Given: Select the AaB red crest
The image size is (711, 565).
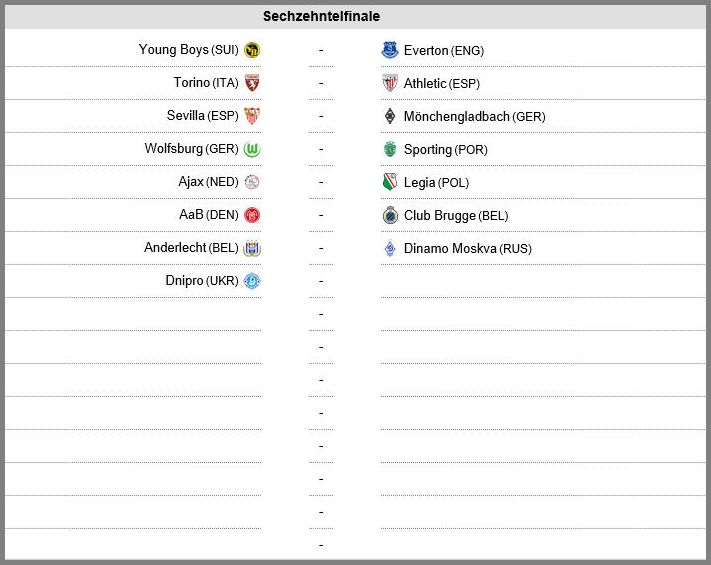Looking at the screenshot, I should (x=252, y=215).
